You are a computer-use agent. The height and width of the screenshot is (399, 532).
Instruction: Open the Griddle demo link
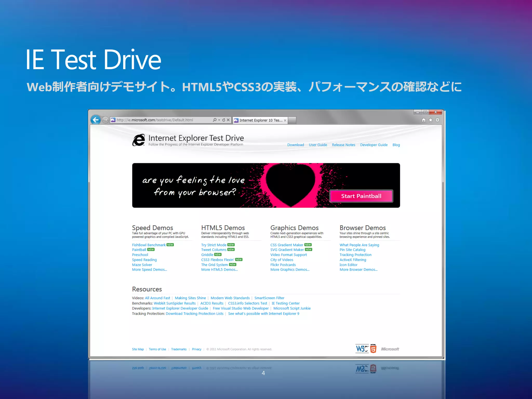(207, 255)
